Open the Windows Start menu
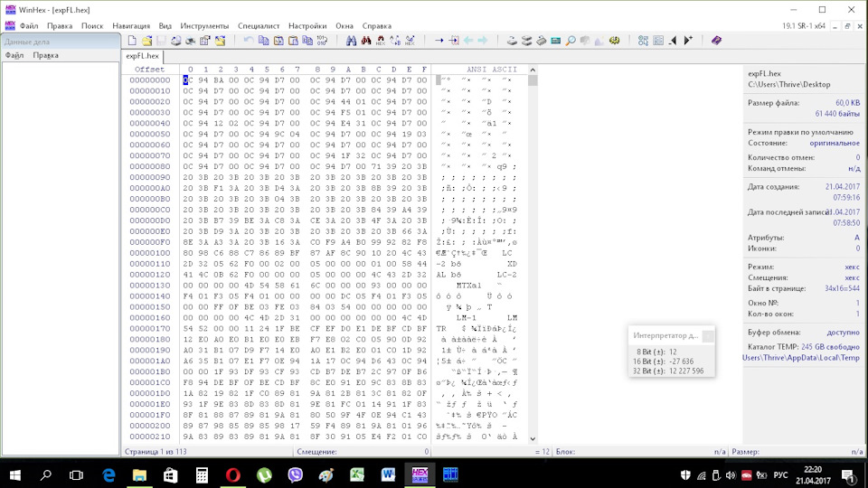The width and height of the screenshot is (868, 488). tap(15, 474)
